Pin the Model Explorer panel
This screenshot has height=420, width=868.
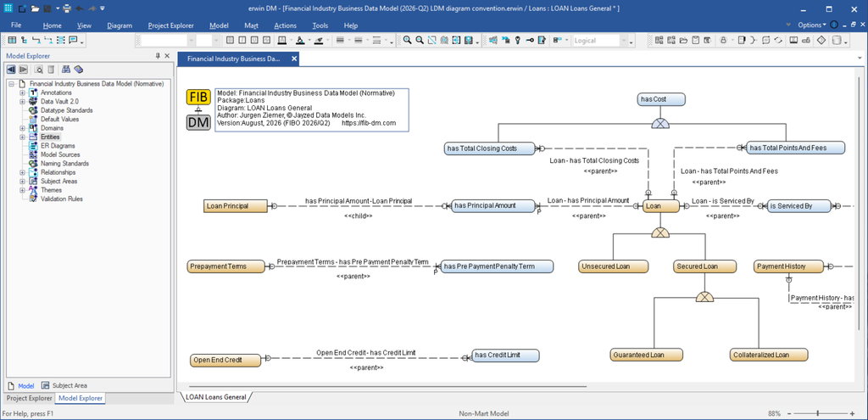click(158, 56)
